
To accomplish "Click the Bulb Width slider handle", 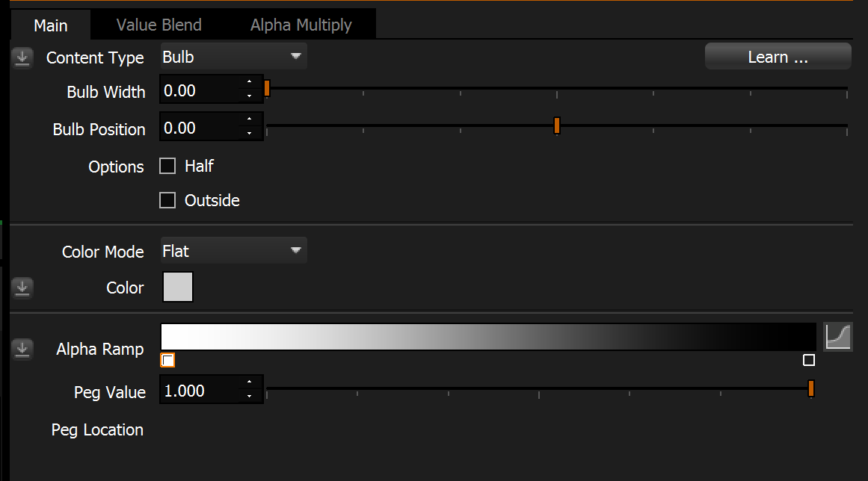I will point(267,88).
